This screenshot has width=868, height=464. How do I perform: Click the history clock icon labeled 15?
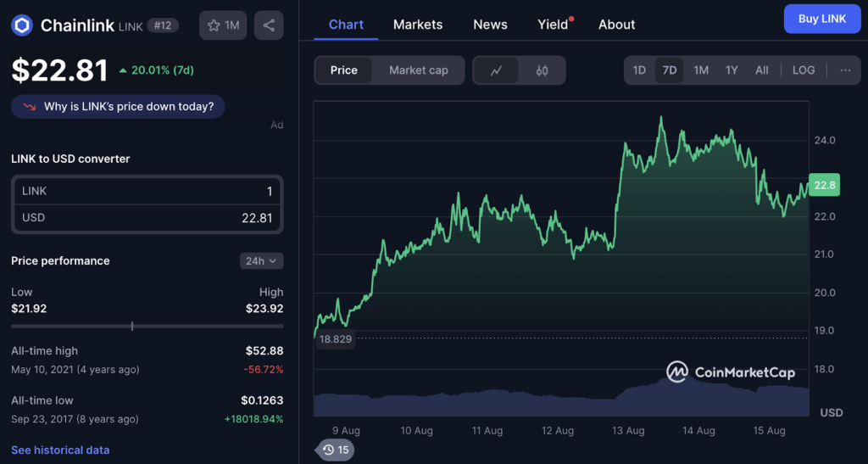pyautogui.click(x=335, y=450)
